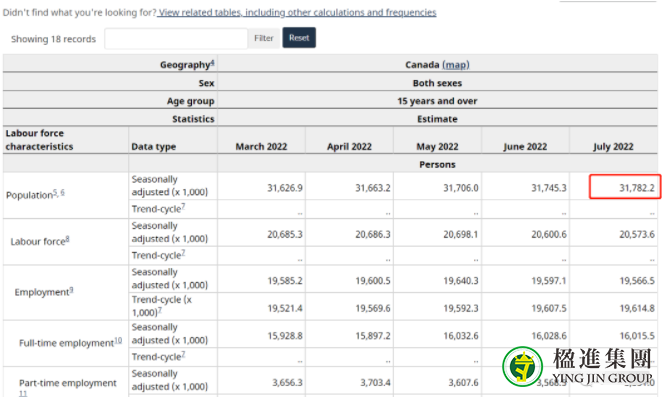This screenshot has height=397, width=662.
Task: Click the Data type column header
Action: 154,147
